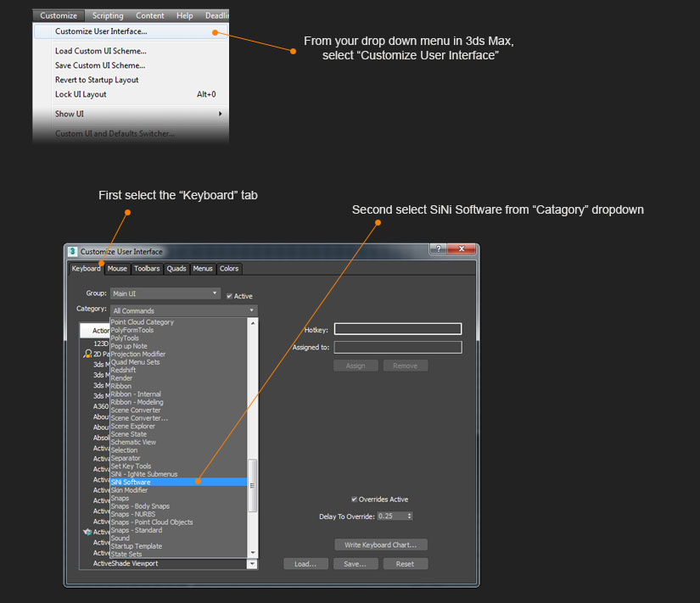The width and height of the screenshot is (700, 603).
Task: Select Projection Modifier category
Action: (x=178, y=354)
